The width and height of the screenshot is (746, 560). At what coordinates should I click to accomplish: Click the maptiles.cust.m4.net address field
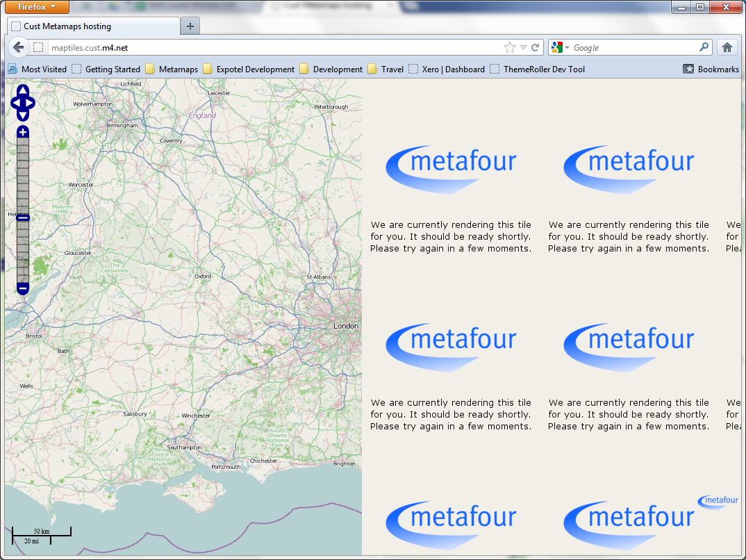coord(274,47)
